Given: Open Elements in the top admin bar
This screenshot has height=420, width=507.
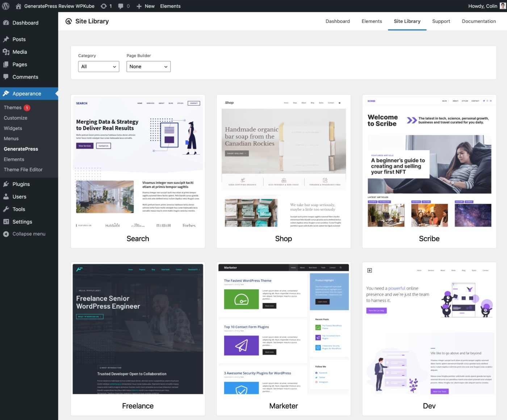Looking at the screenshot, I should pyautogui.click(x=170, y=6).
